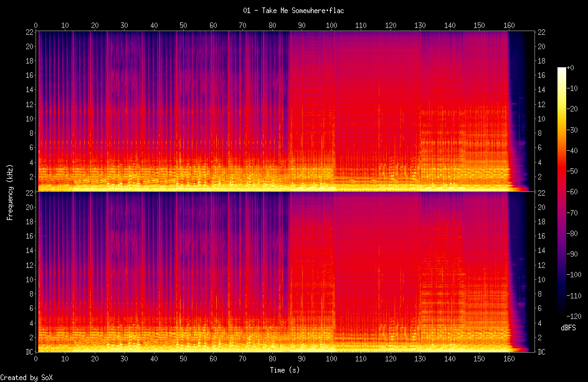The width and height of the screenshot is (588, 382).
Task: Click the '160' tick on the bottom time axis
Action: click(x=508, y=360)
